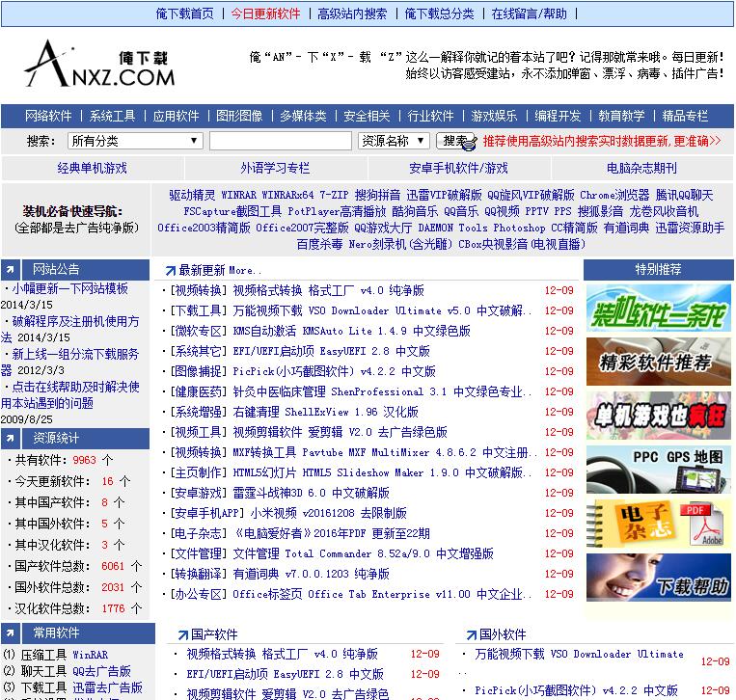Select 行业软件 category in blue bar
The height and width of the screenshot is (700, 736).
430,116
